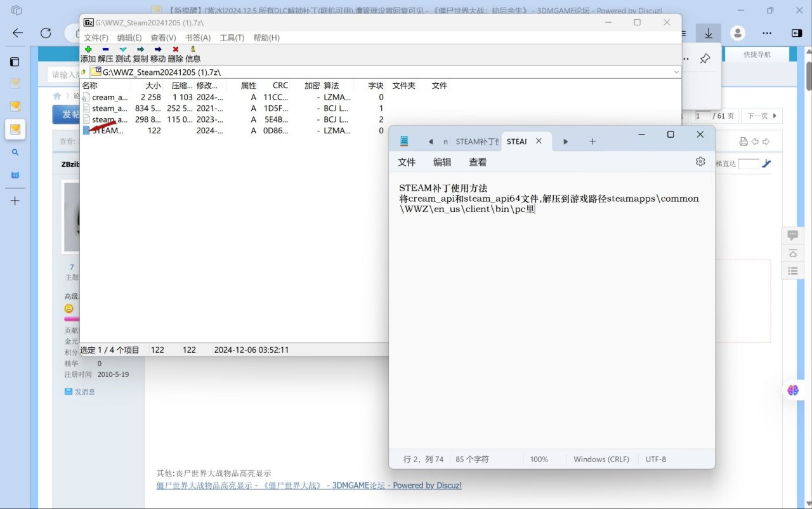Open 7-Zip 帮助(H) menu
This screenshot has height=509, width=812.
pyautogui.click(x=266, y=38)
